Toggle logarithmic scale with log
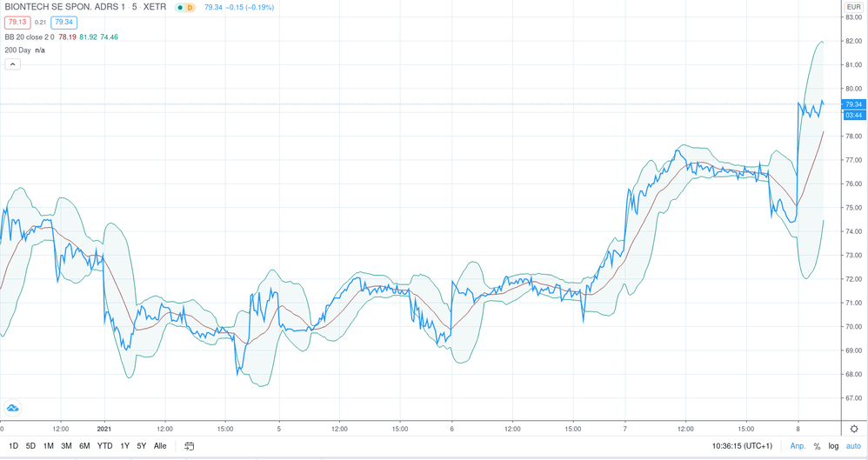This screenshot has height=460, width=868. point(832,446)
